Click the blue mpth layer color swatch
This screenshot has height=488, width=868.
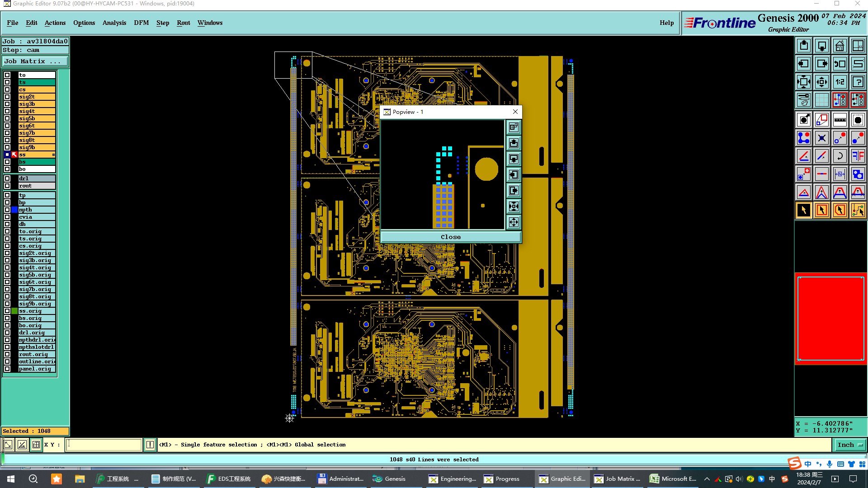click(x=14, y=210)
